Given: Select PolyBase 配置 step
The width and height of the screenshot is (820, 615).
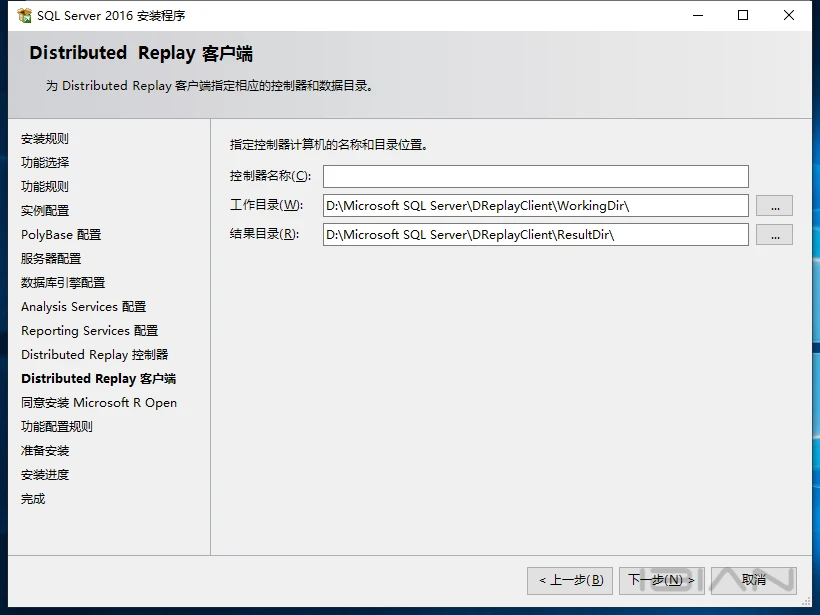Looking at the screenshot, I should coord(61,235).
